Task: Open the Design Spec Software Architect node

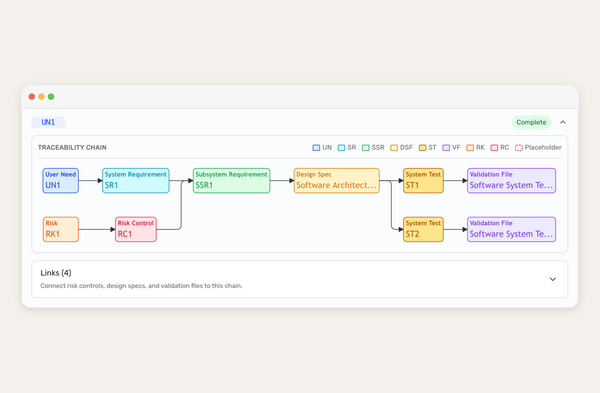Action: tap(336, 181)
